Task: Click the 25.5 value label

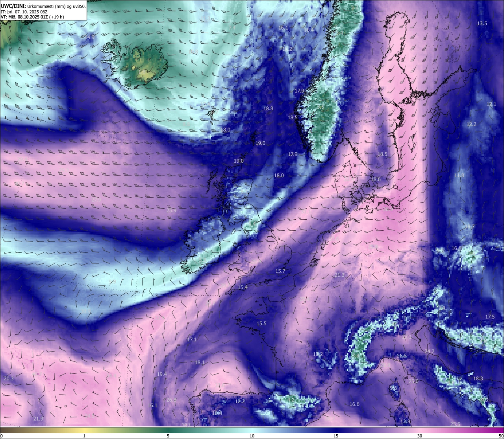Action: (455, 424)
